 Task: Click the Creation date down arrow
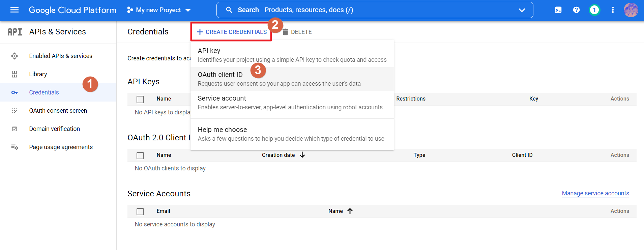tap(302, 155)
